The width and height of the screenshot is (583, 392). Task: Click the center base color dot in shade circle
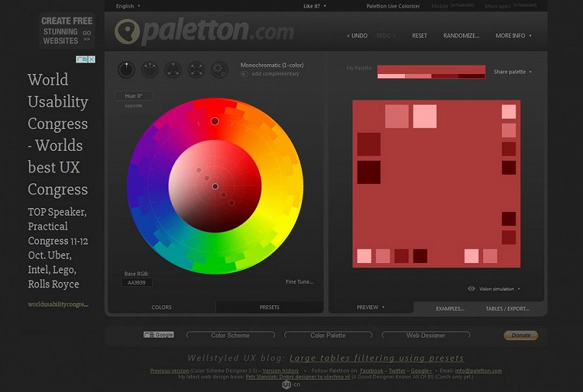(215, 187)
